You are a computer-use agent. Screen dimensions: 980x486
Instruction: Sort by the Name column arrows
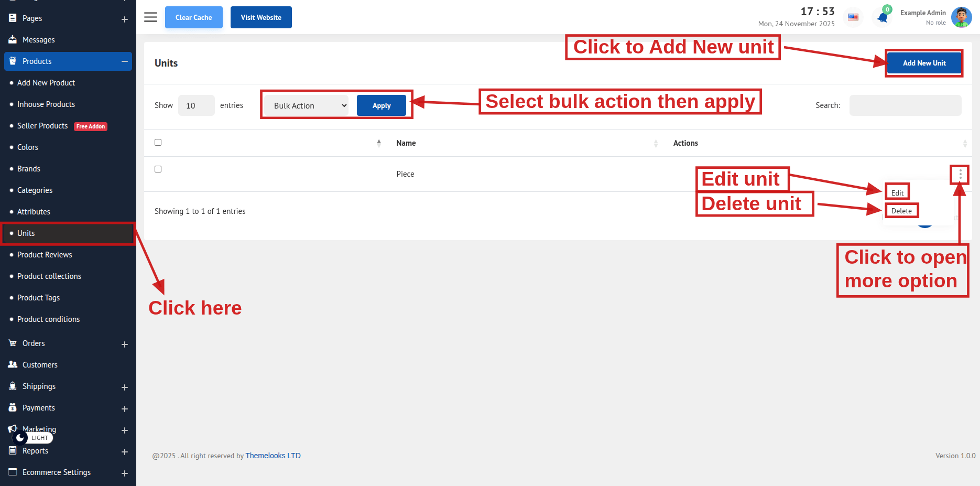(656, 143)
